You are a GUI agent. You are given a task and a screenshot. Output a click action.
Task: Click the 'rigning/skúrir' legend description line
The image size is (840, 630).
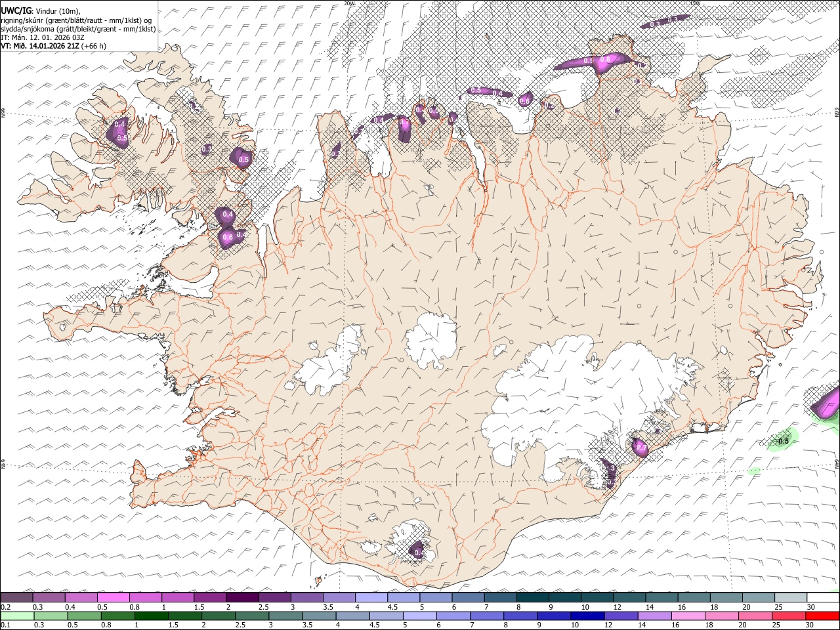coord(76,20)
